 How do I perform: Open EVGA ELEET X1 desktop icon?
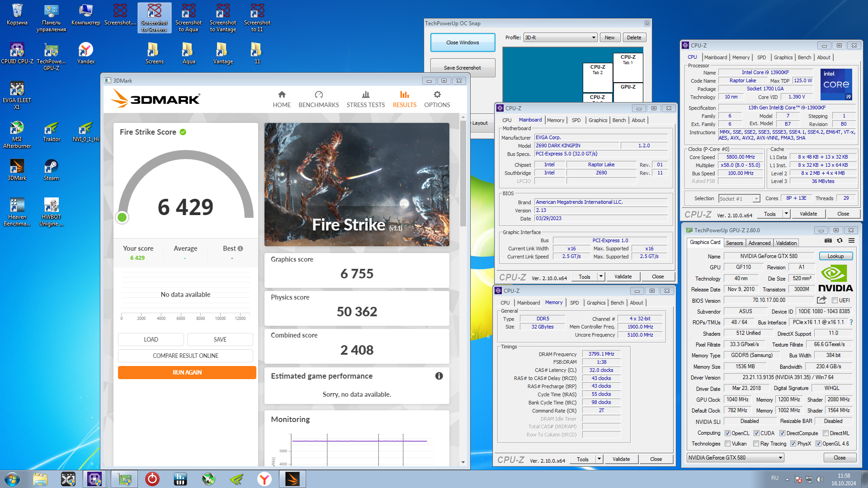pos(17,96)
